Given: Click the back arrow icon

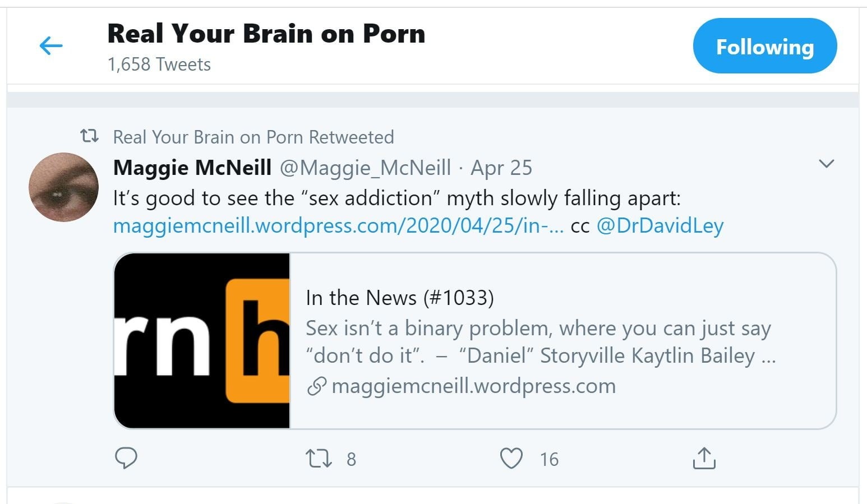Looking at the screenshot, I should click(51, 46).
